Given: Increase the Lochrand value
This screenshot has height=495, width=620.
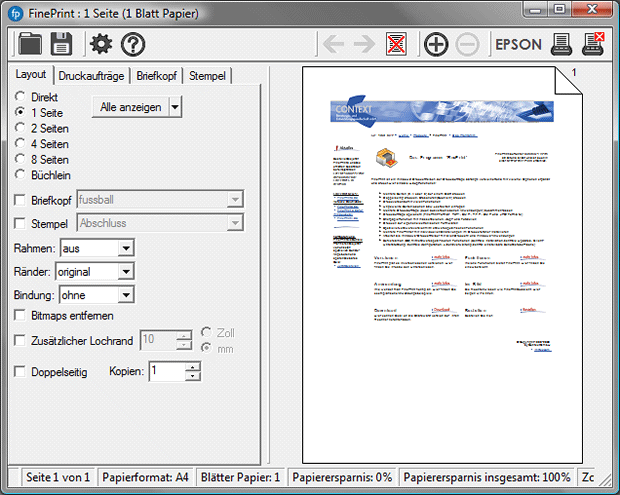Looking at the screenshot, I should pos(184,336).
